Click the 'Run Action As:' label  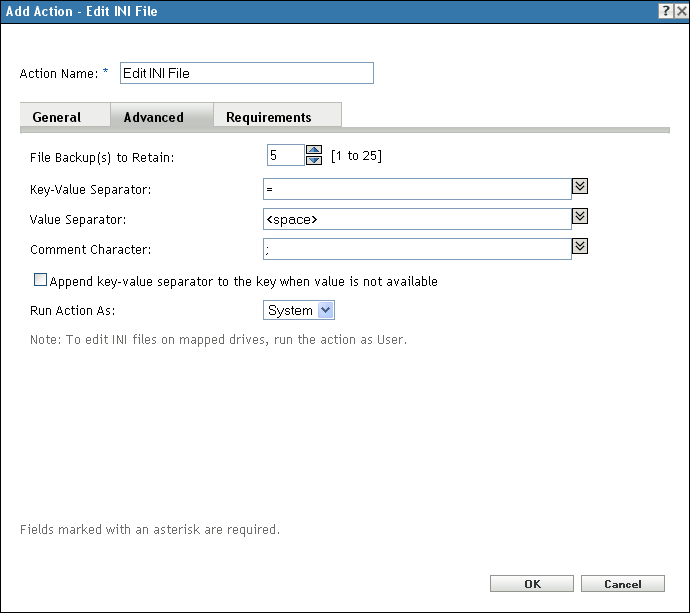coord(73,311)
